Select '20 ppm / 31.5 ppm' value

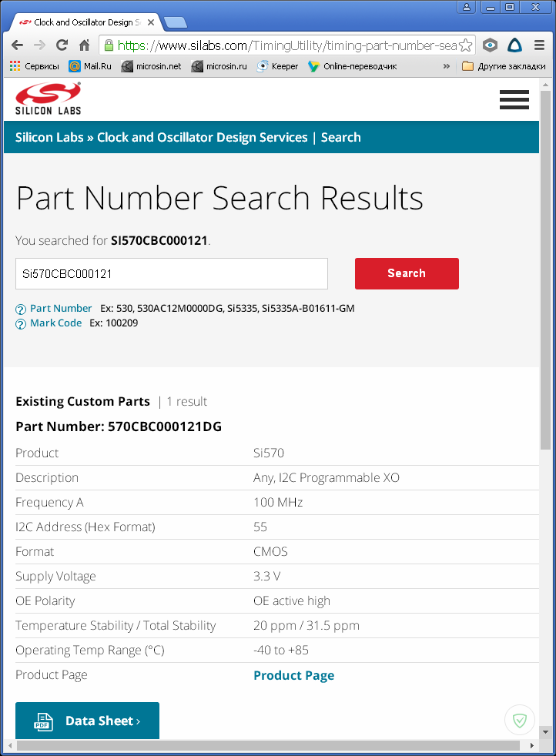point(306,625)
